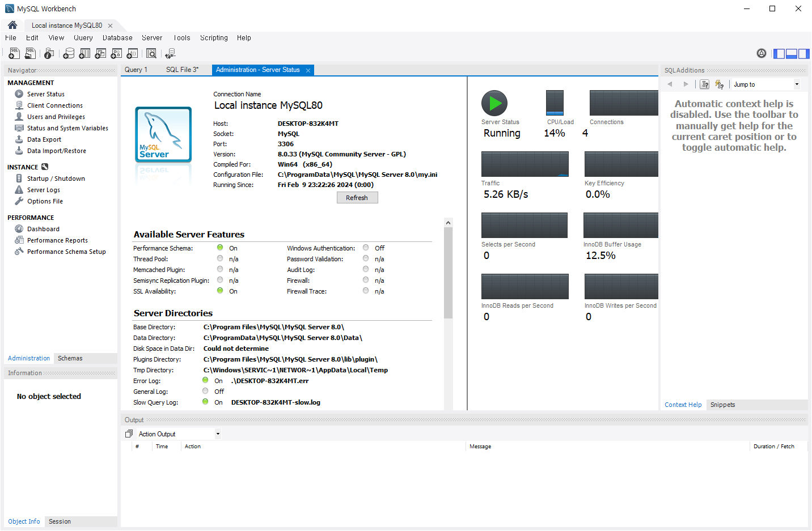Click the icon beside INSTANCE heading
Image resolution: width=812 pixels, height=531 pixels.
45,167
